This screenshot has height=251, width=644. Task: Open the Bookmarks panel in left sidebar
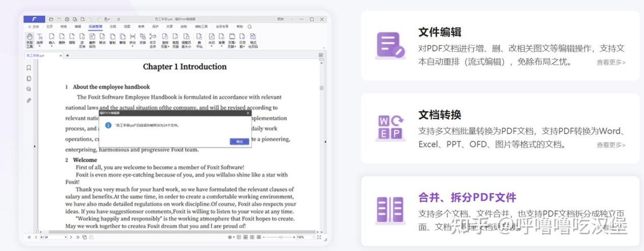pyautogui.click(x=28, y=68)
